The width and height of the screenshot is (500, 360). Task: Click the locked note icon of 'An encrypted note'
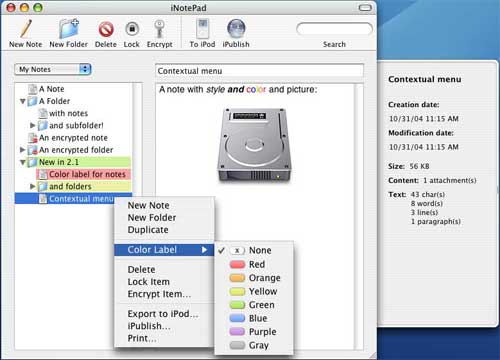[32, 138]
